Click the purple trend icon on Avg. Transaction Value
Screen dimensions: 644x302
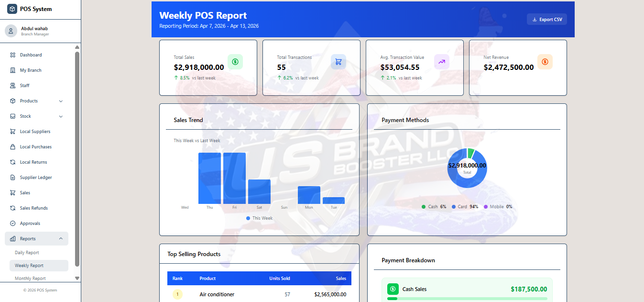tap(441, 62)
